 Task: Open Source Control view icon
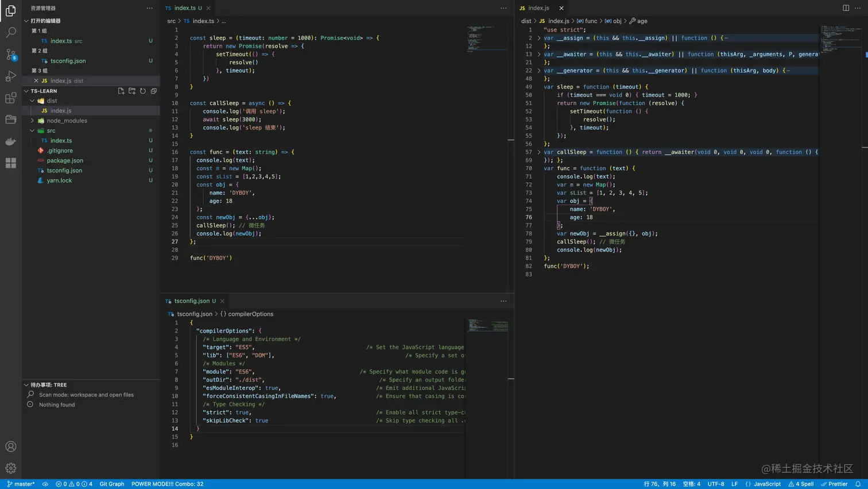tap(10, 55)
